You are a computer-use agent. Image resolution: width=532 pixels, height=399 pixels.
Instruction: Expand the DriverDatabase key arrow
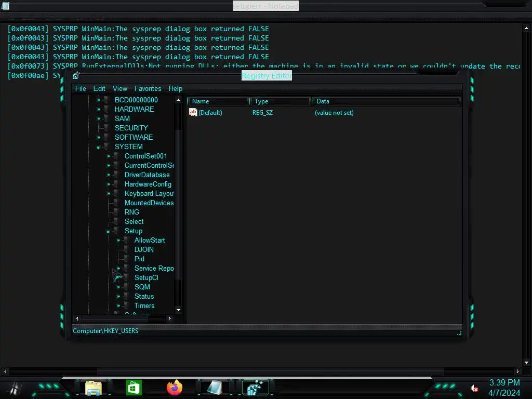pyautogui.click(x=109, y=175)
